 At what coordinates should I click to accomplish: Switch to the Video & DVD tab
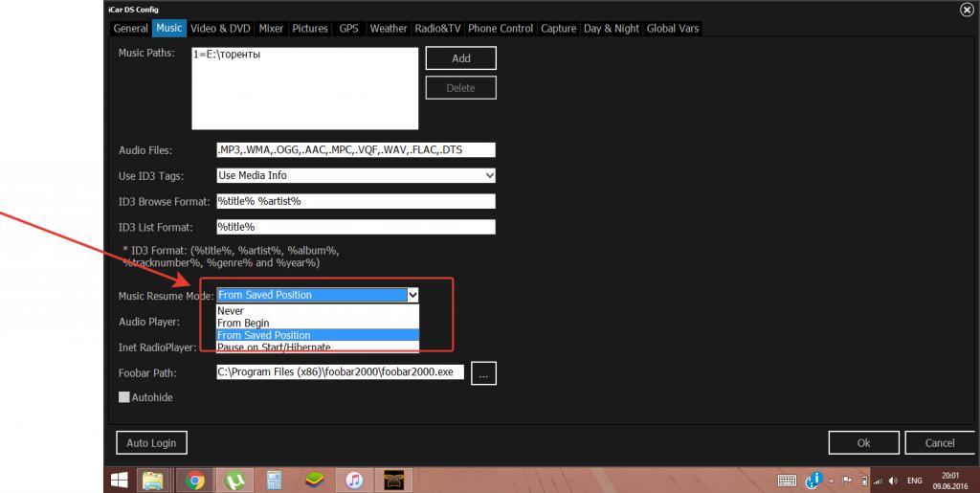(x=220, y=29)
